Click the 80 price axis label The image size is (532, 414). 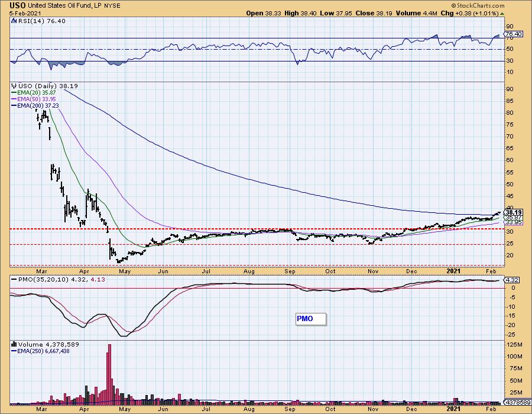pyautogui.click(x=510, y=112)
